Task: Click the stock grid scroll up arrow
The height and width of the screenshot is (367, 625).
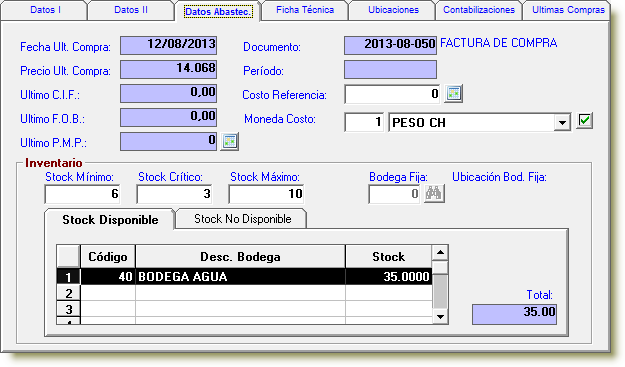Action: coord(440,252)
